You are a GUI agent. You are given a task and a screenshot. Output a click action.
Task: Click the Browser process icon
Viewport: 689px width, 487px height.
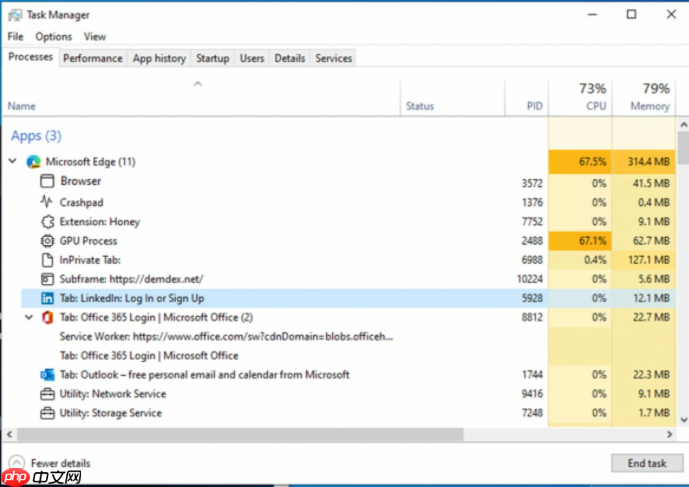click(47, 182)
